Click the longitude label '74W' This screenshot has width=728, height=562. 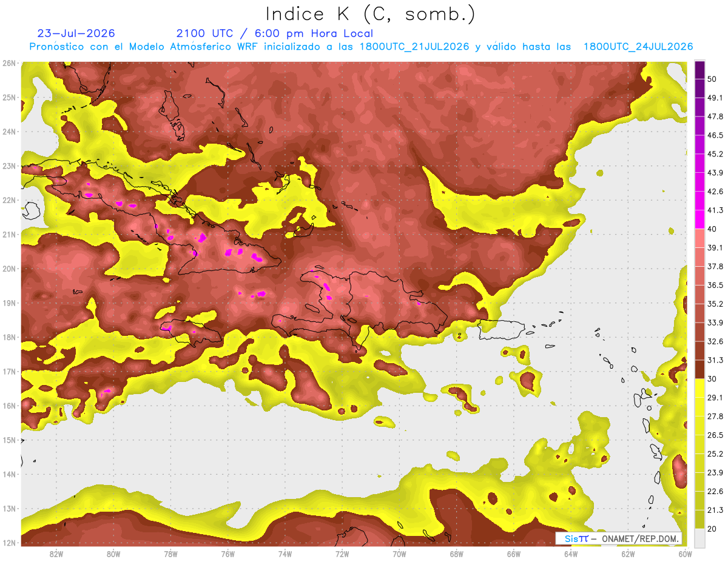coord(285,554)
